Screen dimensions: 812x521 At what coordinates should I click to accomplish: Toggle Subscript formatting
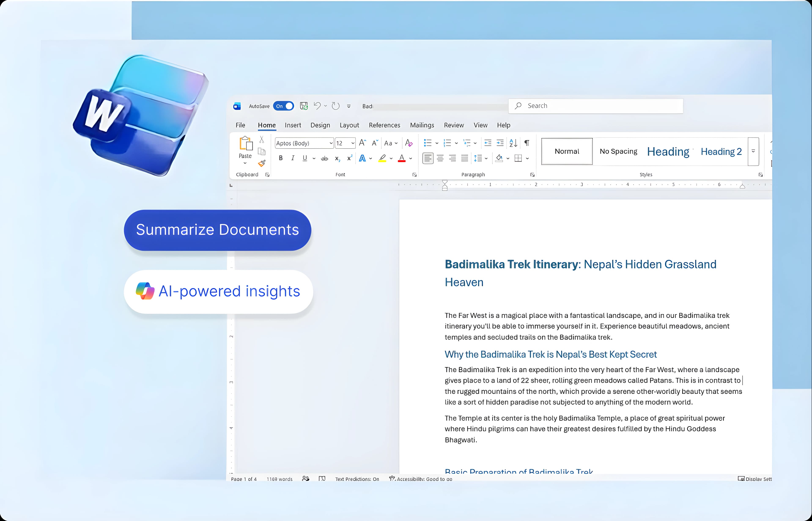tap(337, 158)
